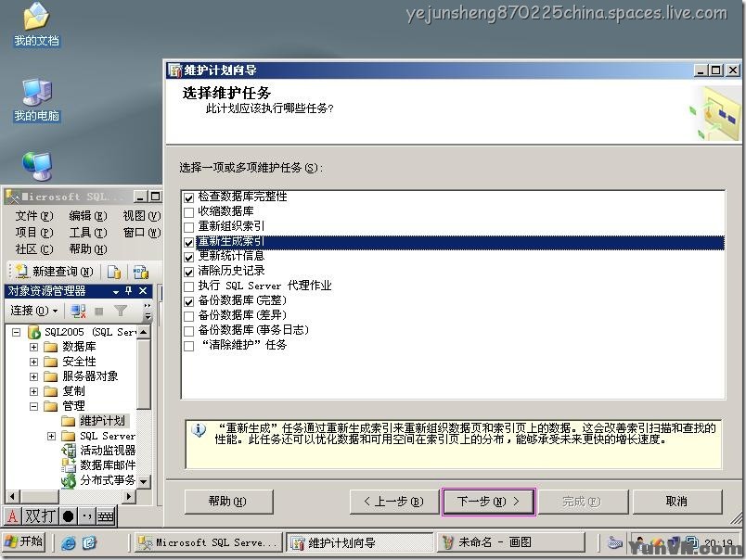Toggle Update Statistics checkbox
The width and height of the screenshot is (746, 560).
(x=189, y=257)
